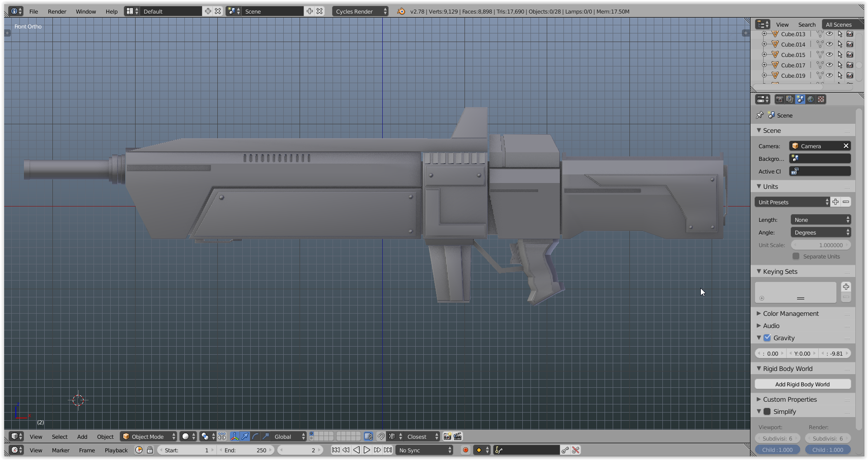Expand the Color Management panel

790,314
